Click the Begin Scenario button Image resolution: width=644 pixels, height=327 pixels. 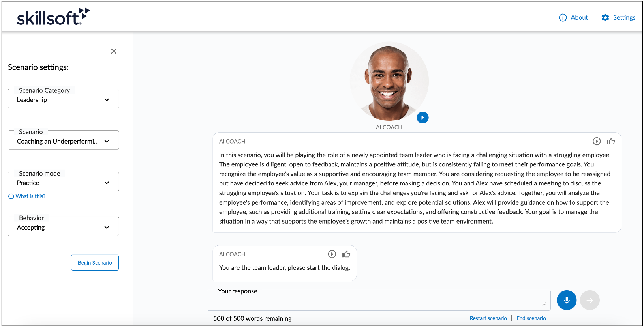coord(95,263)
